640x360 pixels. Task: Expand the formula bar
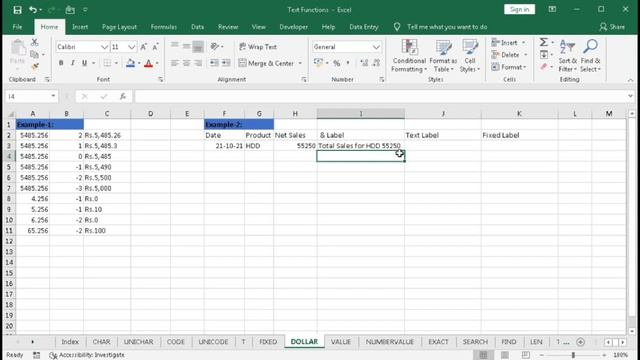pos(631,96)
